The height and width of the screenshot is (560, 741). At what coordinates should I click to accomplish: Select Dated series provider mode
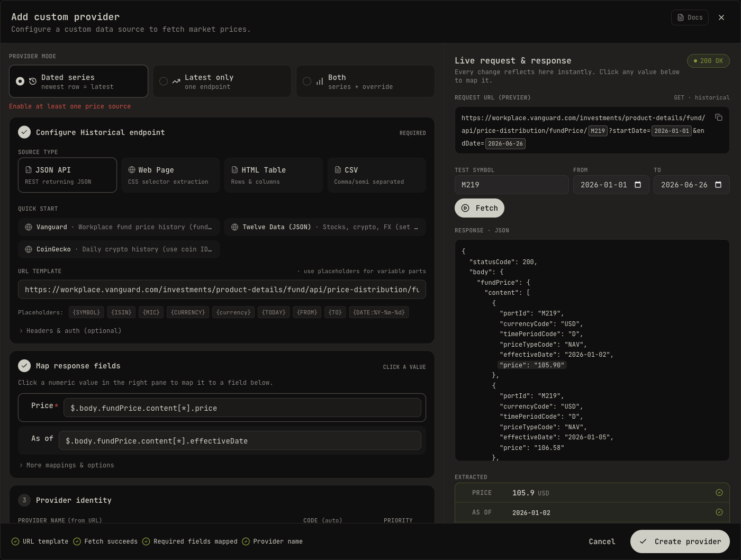point(78,82)
